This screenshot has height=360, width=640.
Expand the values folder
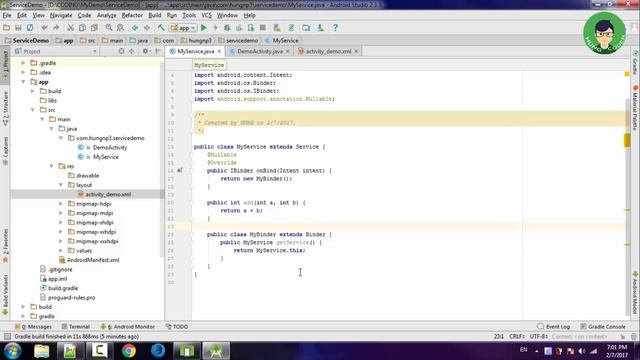coord(61,251)
